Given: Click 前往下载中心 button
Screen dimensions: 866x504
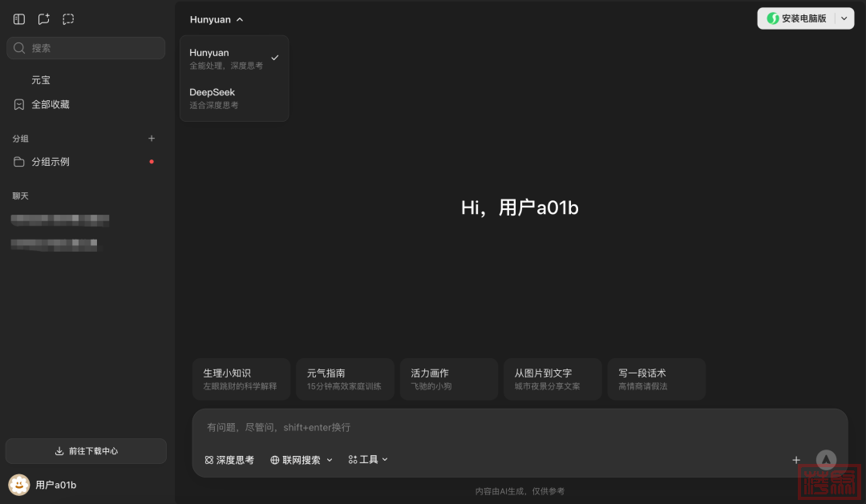Looking at the screenshot, I should [86, 451].
